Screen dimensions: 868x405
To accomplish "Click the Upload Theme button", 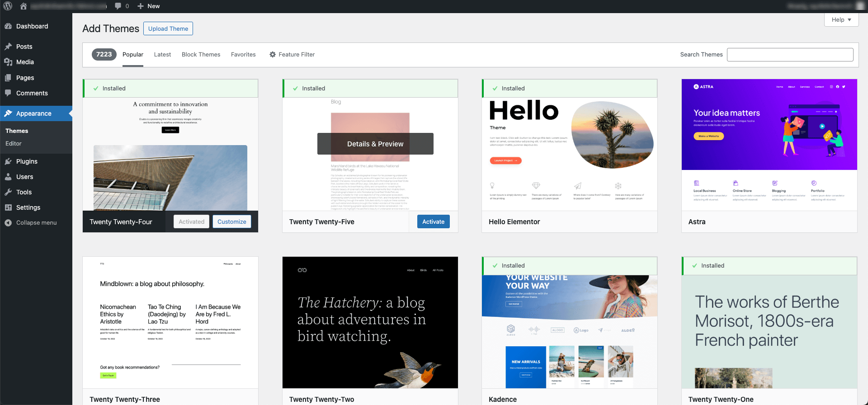I will click(168, 28).
